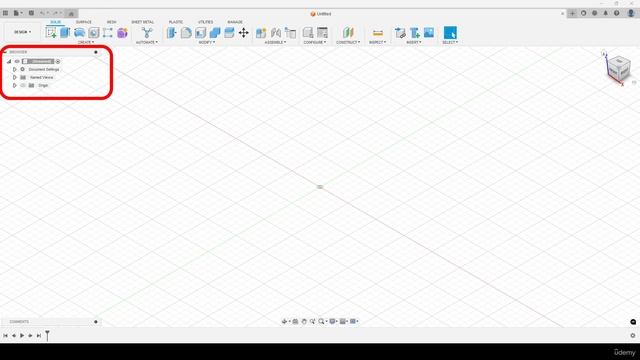Screen dimensions: 640x360
Task: Switch to the Plastic tab
Action: click(x=176, y=22)
